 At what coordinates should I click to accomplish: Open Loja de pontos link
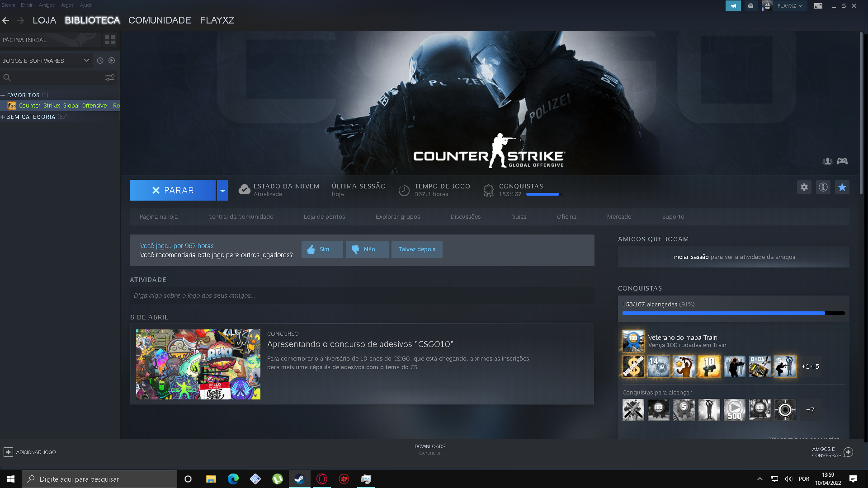[324, 217]
